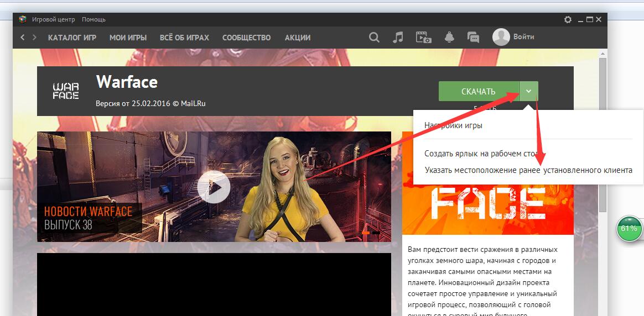The image size is (644, 316).
Task: Switch to СООБЩЕСТВО tab
Action: coord(246,38)
